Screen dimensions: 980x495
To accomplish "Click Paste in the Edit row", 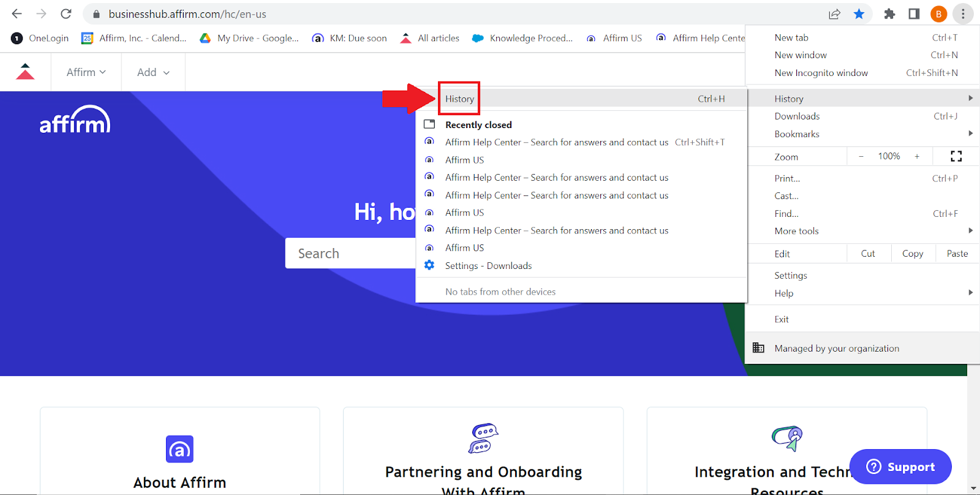I will (x=957, y=254).
